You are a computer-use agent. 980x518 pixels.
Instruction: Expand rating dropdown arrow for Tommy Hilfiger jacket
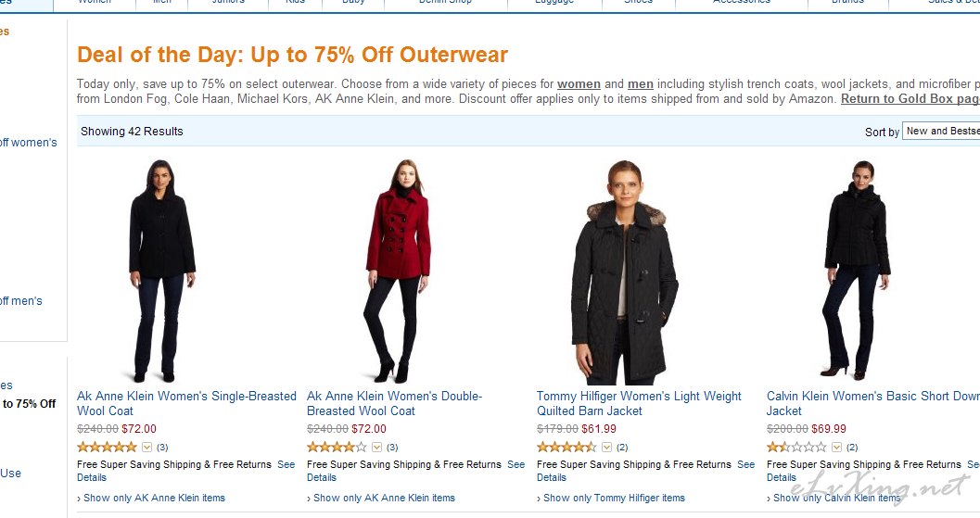pos(607,447)
